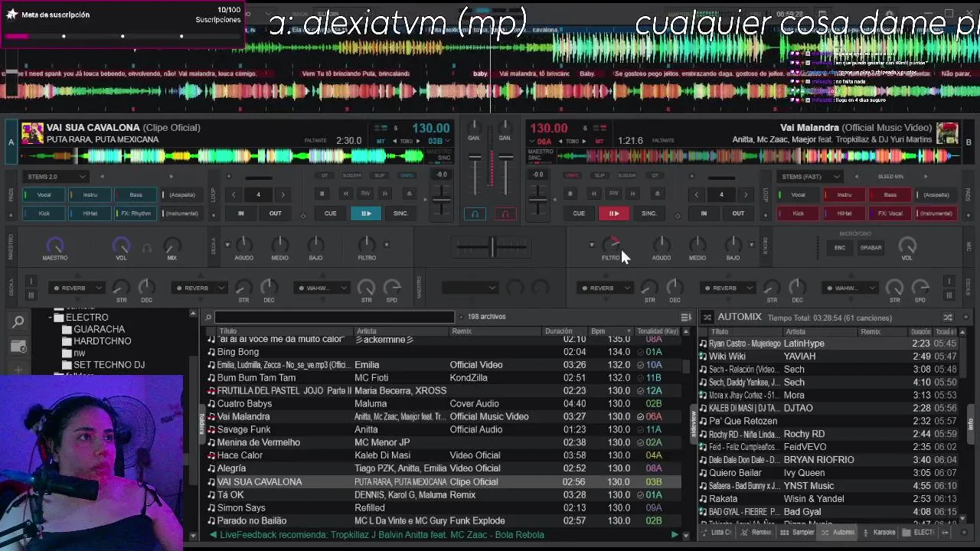Toggle microphone ENC button

tap(840, 247)
